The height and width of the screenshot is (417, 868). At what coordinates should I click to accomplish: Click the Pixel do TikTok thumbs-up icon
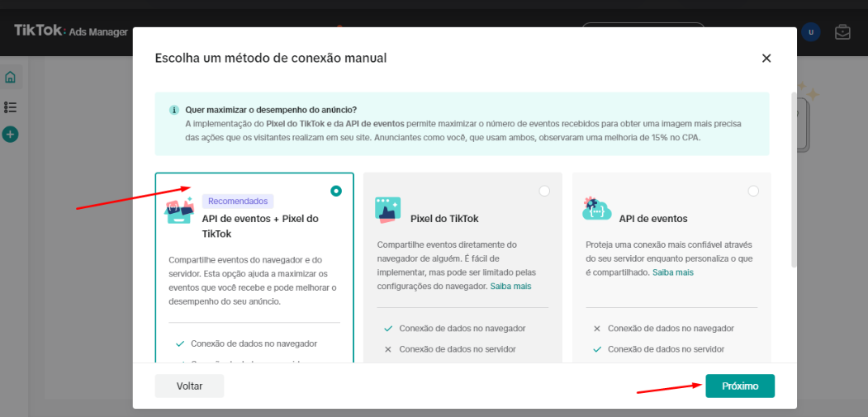coord(387,210)
